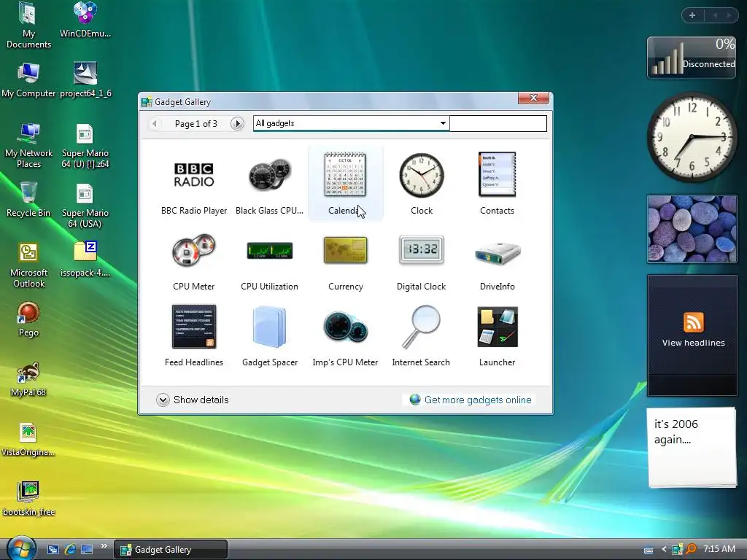Expand hidden system tray icons arrow
The image size is (747, 560).
664,550
